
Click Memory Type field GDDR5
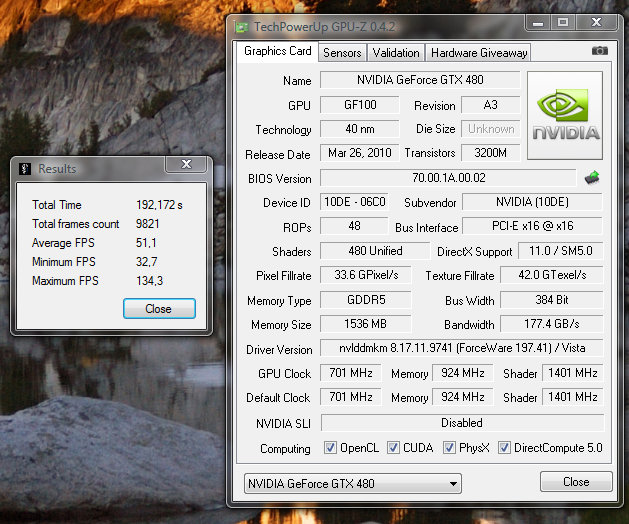coord(366,300)
